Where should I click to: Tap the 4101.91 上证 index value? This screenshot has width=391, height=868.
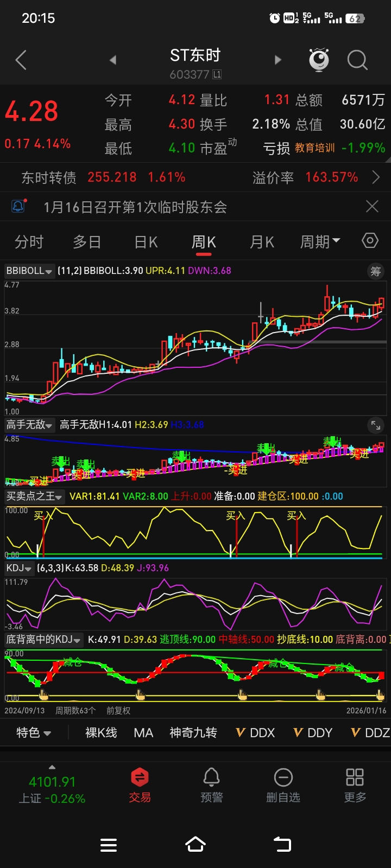[x=52, y=782]
